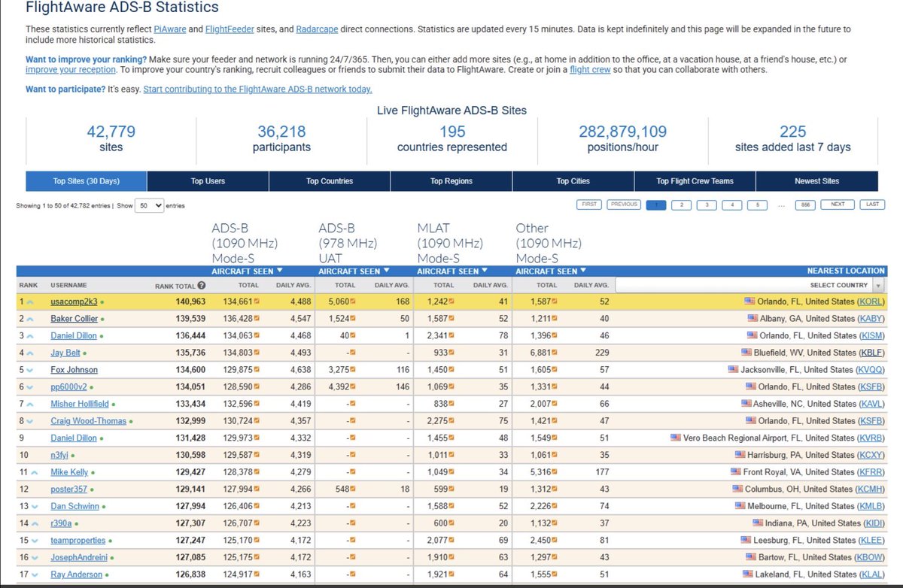The image size is (903, 588).
Task: Sort by Other Mode-S Aircraft Seen arrow
Action: click(582, 271)
